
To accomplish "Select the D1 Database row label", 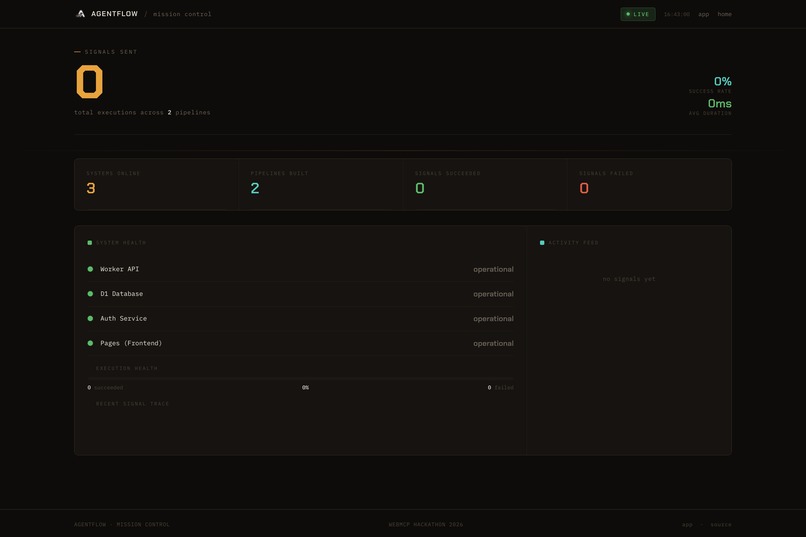I will point(121,294).
